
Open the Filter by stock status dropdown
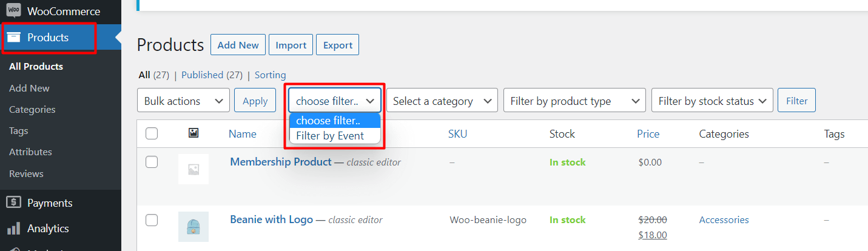(x=713, y=101)
